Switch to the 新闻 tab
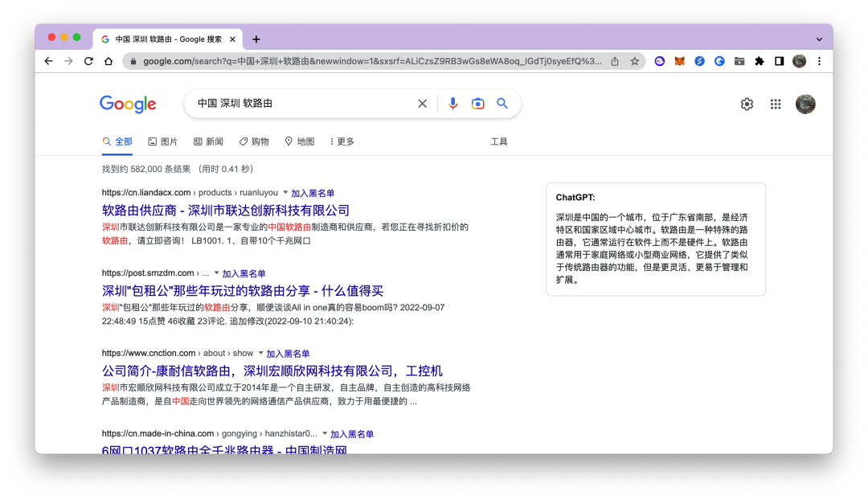The image size is (868, 500). 208,141
